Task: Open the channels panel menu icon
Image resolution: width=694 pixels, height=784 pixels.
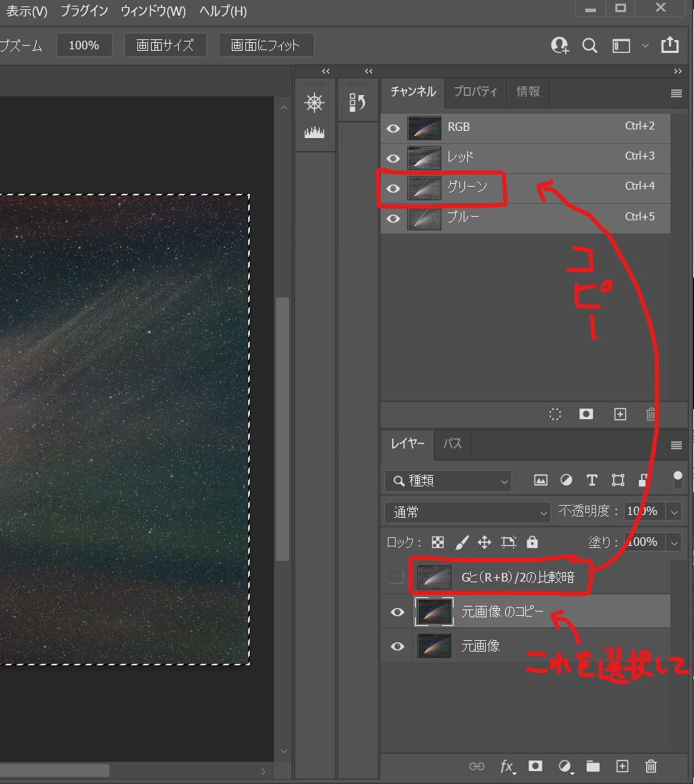Action: 676,93
